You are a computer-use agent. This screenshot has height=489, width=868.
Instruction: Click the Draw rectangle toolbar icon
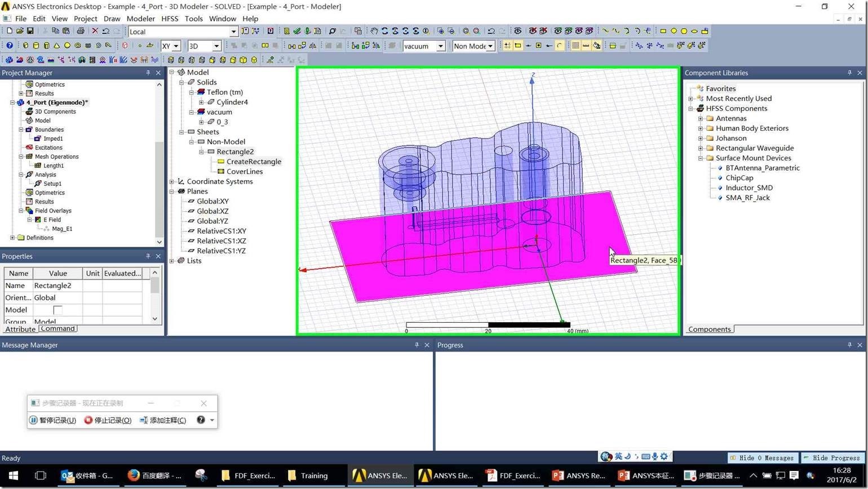pyautogui.click(x=663, y=31)
